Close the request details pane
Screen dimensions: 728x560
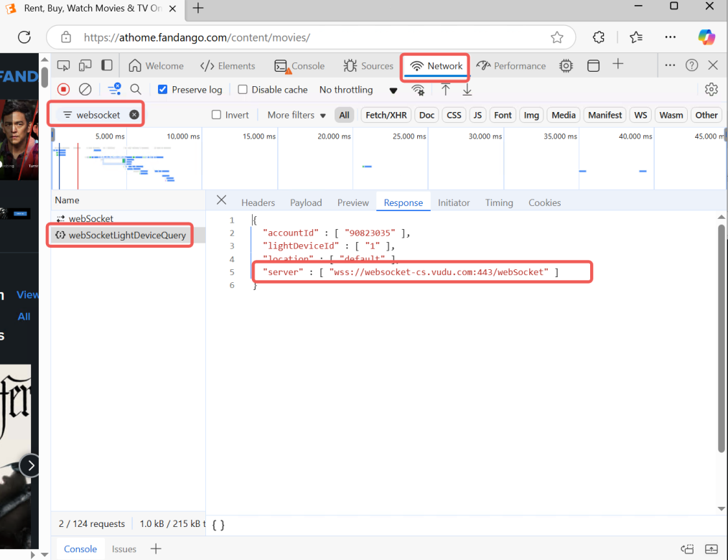(x=222, y=201)
